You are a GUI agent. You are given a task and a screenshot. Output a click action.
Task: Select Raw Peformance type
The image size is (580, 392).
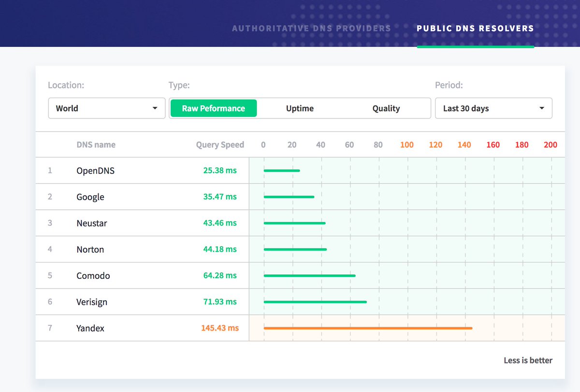pos(214,108)
